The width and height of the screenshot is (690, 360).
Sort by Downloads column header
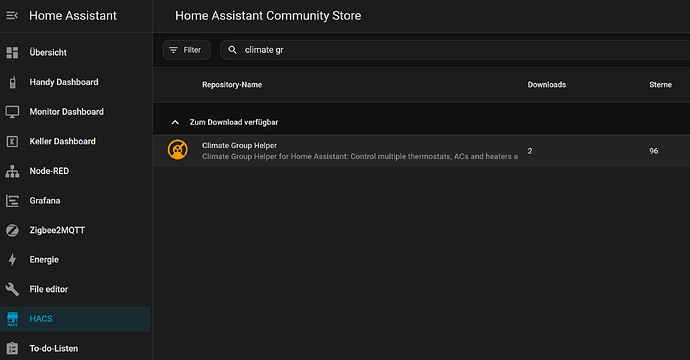pos(547,84)
